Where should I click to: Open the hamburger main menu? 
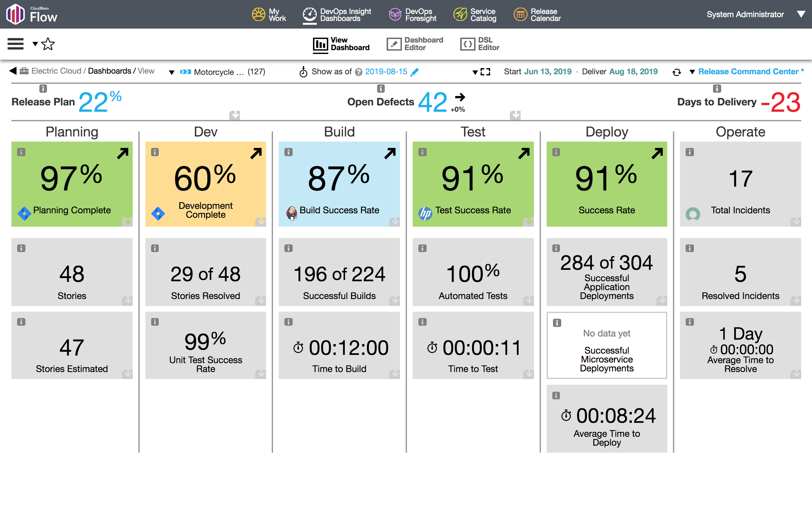click(x=15, y=44)
